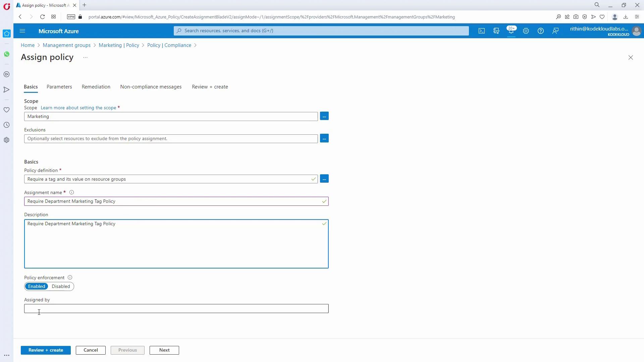
Task: Open Azure notifications bell
Action: pyautogui.click(x=511, y=31)
